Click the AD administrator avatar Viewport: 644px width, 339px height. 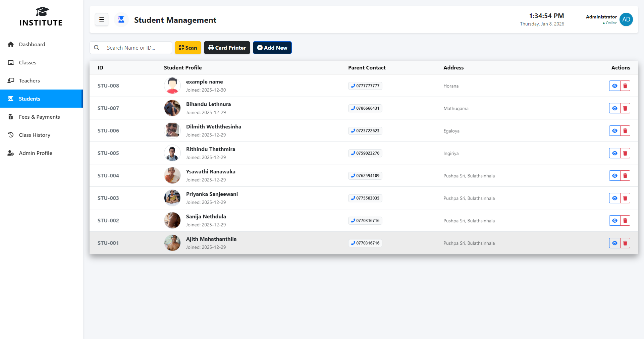[x=626, y=19]
